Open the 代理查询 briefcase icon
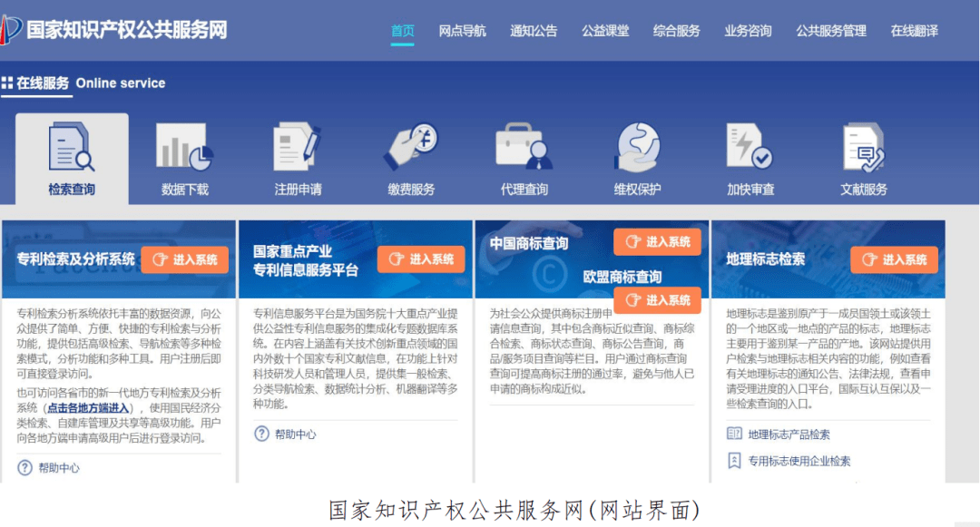Screen dimensions: 980x527 (x=524, y=147)
